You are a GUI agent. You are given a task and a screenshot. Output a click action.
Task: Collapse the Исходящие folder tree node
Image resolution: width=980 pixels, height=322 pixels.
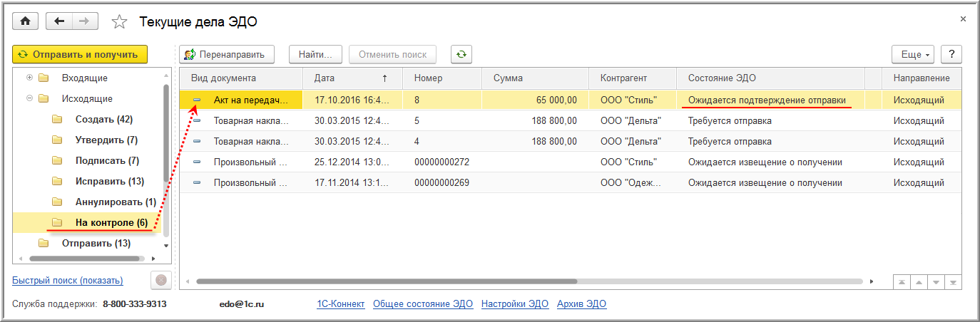(x=29, y=99)
